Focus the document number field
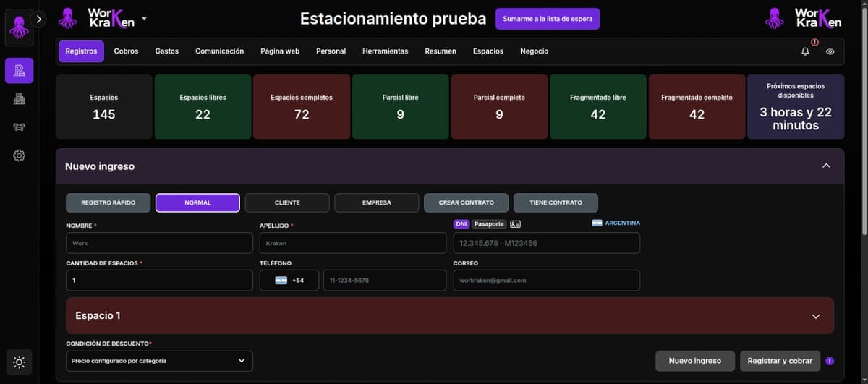Viewport: 868px width, 384px height. point(547,243)
